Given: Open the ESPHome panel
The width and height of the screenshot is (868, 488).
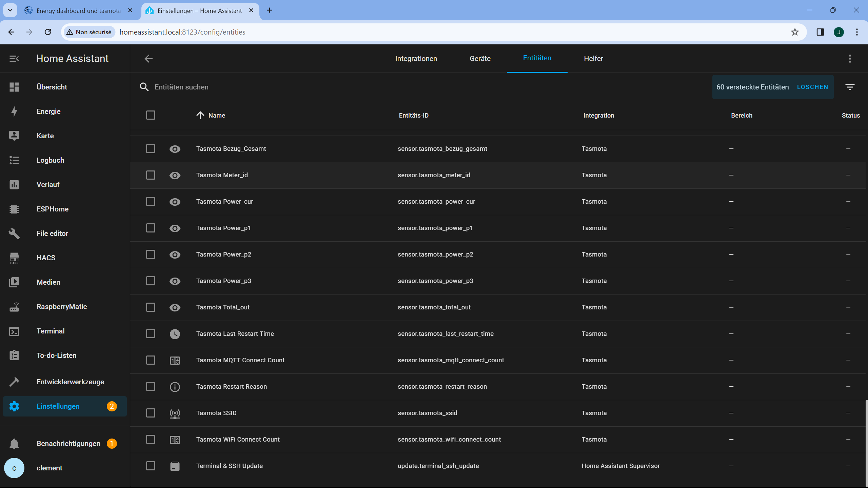Looking at the screenshot, I should [65, 209].
